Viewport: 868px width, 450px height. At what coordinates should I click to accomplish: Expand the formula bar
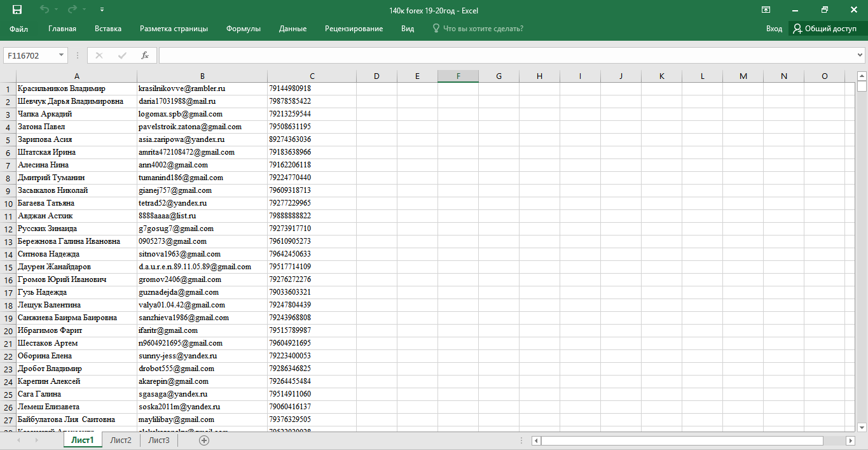(x=860, y=55)
